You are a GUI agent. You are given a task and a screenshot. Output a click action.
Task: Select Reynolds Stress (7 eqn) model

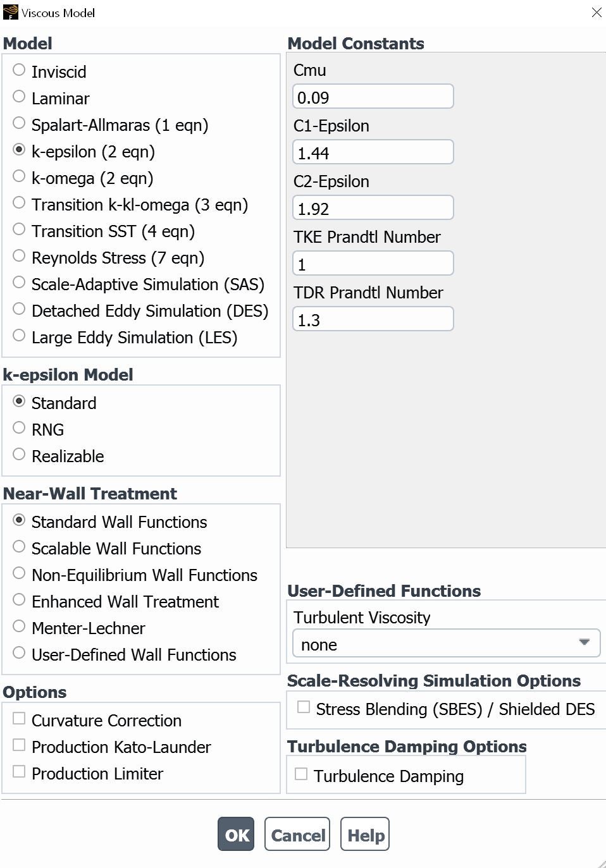(x=19, y=256)
